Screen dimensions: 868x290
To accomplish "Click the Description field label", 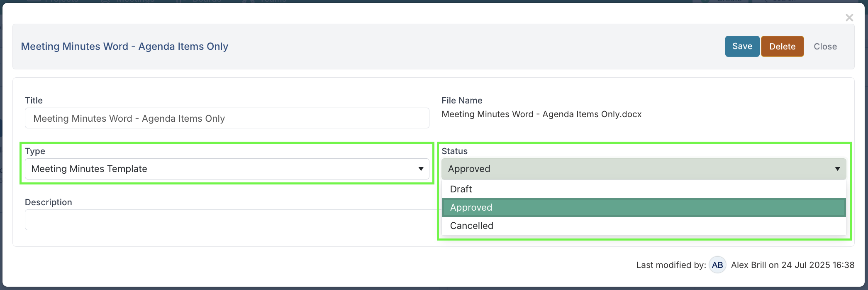I will point(48,202).
